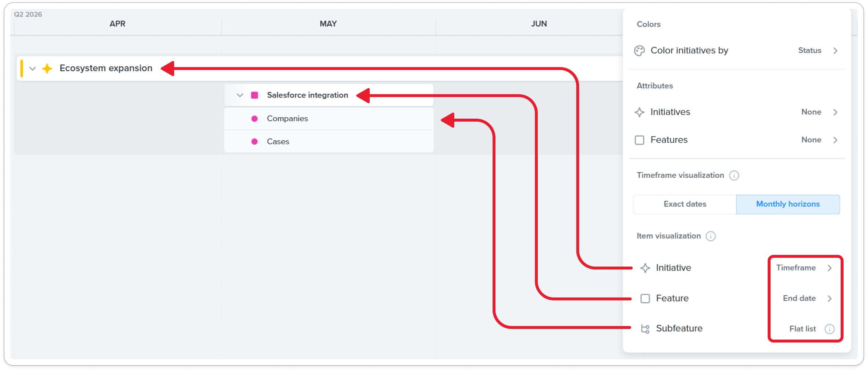Click the palette icon beside Color initiatives by
The width and height of the screenshot is (868, 371).
[x=639, y=51]
